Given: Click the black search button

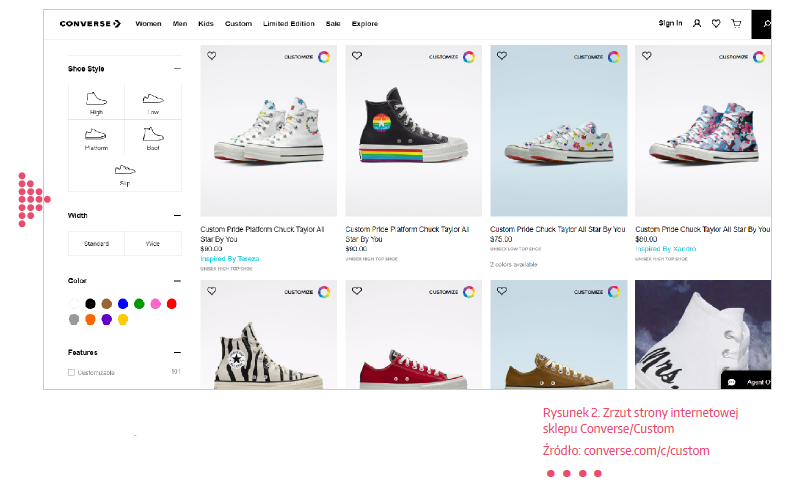Looking at the screenshot, I should point(761,24).
